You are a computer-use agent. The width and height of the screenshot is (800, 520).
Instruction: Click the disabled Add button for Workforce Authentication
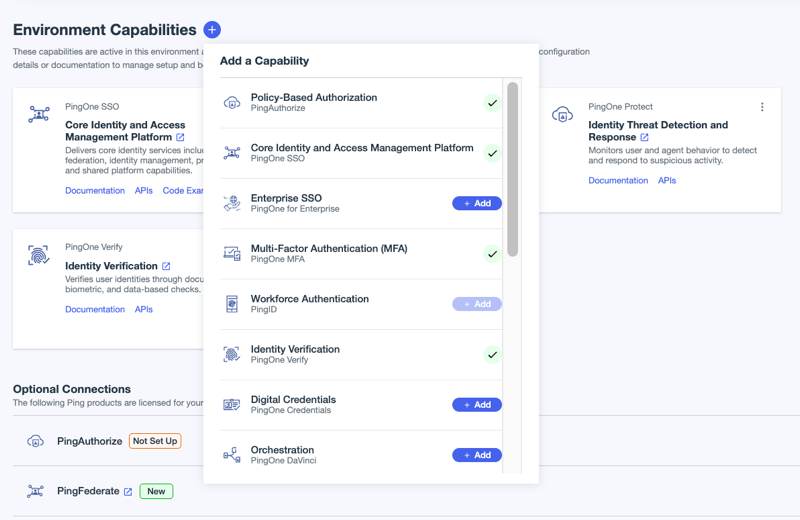click(x=477, y=304)
